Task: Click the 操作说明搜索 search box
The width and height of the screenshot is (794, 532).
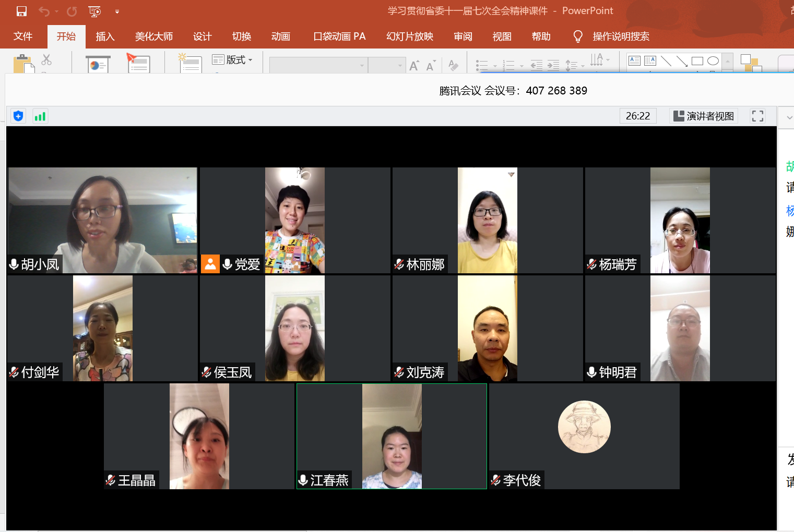Action: click(x=621, y=37)
